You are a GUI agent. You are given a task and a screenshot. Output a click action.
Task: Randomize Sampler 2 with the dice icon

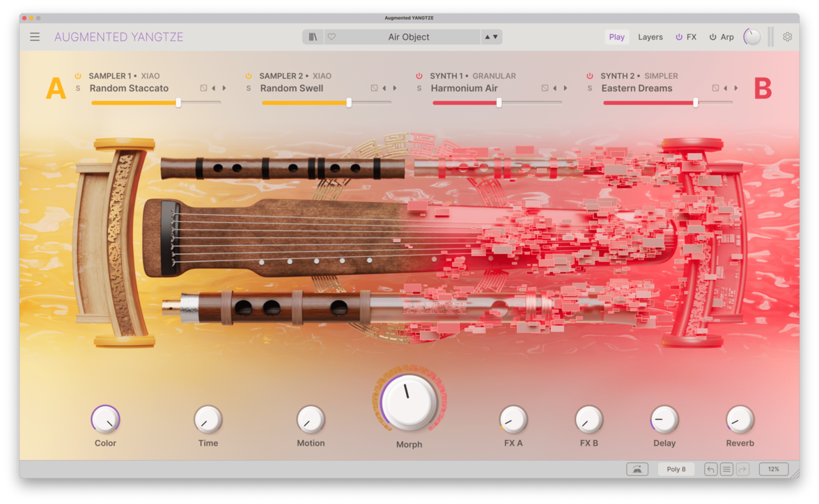click(x=374, y=88)
